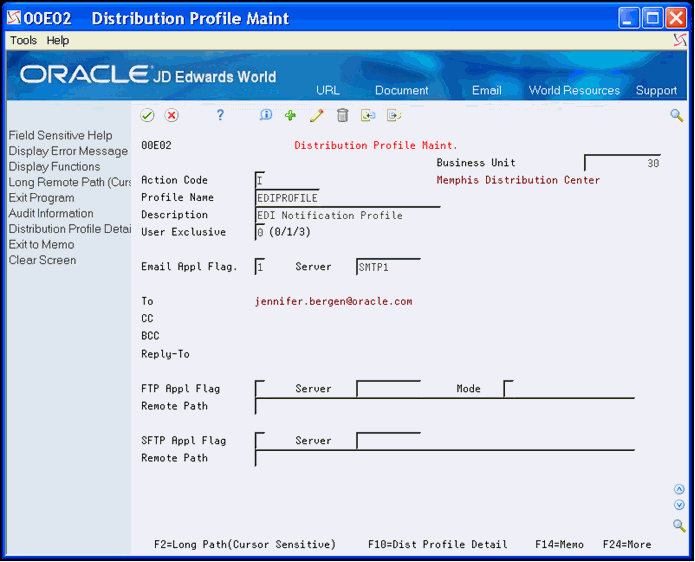Image resolution: width=695 pixels, height=562 pixels.
Task: Click F10=Dist Profile Detail function key
Action: pos(437,544)
